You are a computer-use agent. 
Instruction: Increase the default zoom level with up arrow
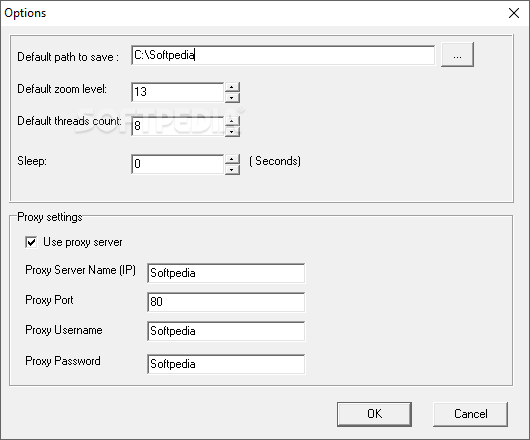point(232,87)
